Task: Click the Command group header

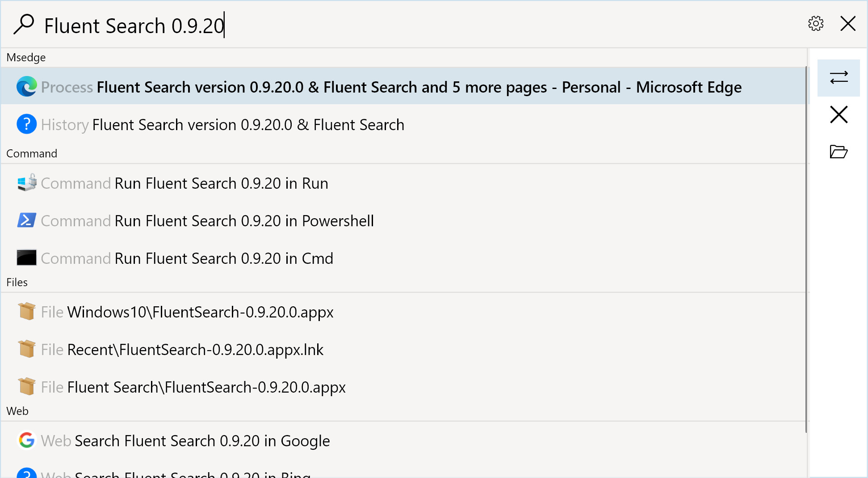Action: click(x=32, y=153)
